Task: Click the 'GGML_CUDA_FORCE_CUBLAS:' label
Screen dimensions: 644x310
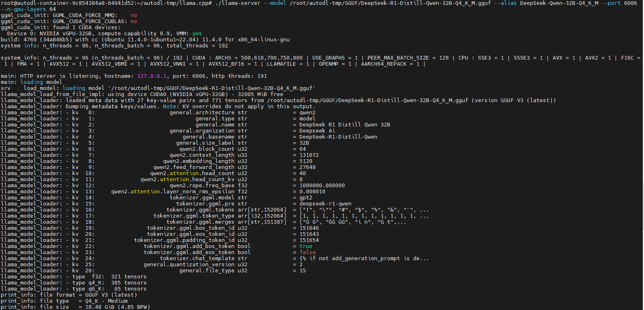Action: click(90, 21)
